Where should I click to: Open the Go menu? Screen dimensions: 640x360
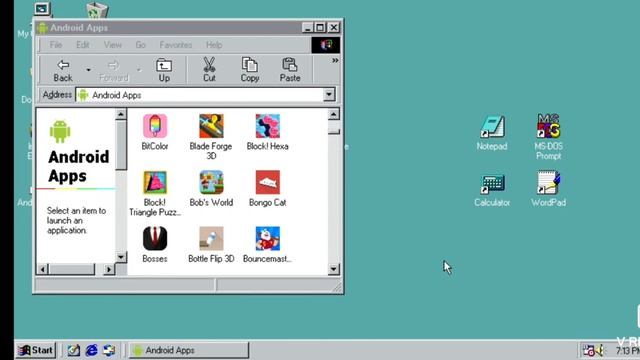140,45
